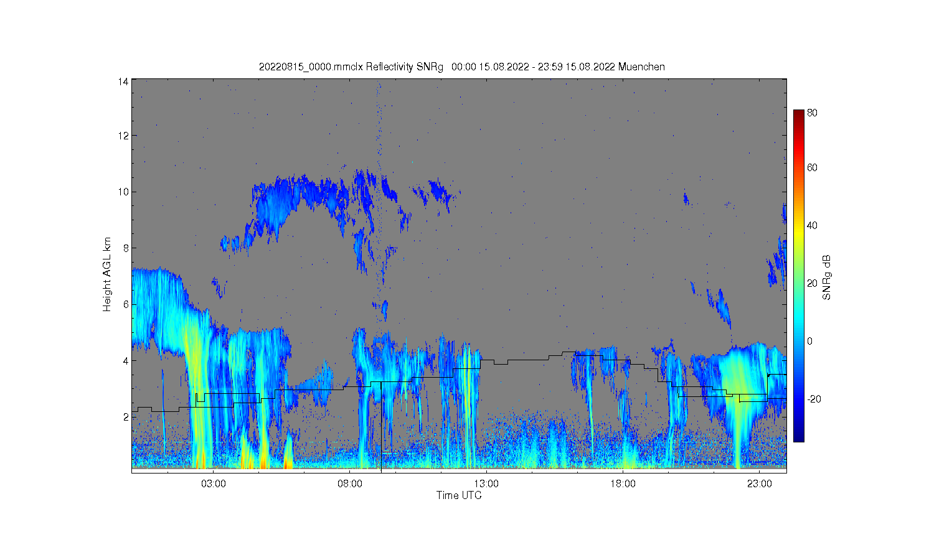Click the 13:00 time tick label

click(486, 483)
